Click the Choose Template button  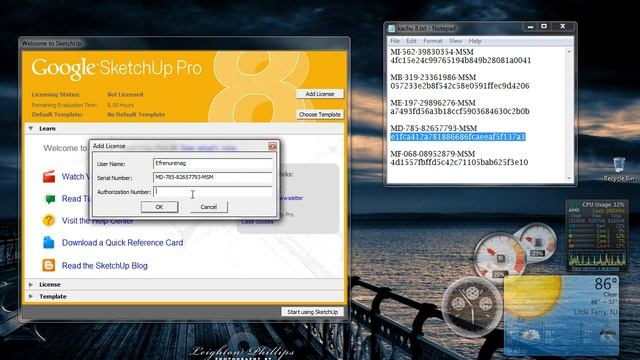(x=320, y=115)
